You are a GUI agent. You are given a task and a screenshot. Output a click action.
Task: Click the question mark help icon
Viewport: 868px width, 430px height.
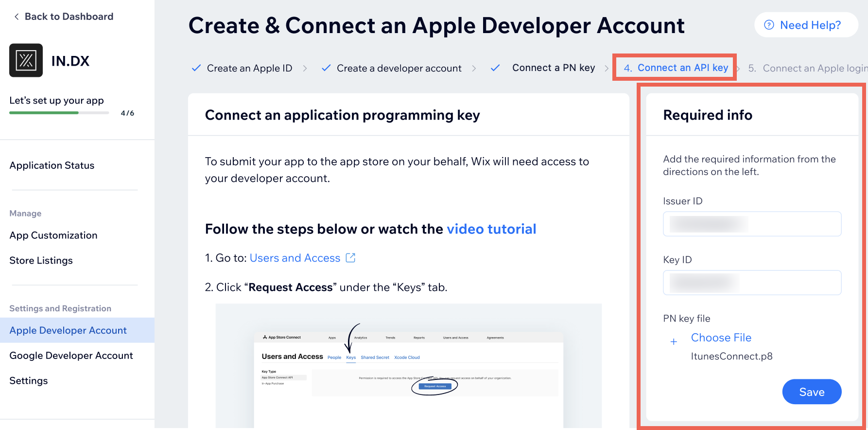pos(769,25)
